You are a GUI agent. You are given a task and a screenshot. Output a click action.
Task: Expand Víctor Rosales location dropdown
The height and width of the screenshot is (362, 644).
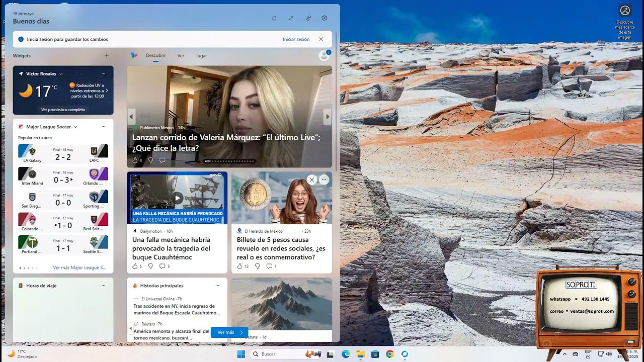(x=61, y=74)
